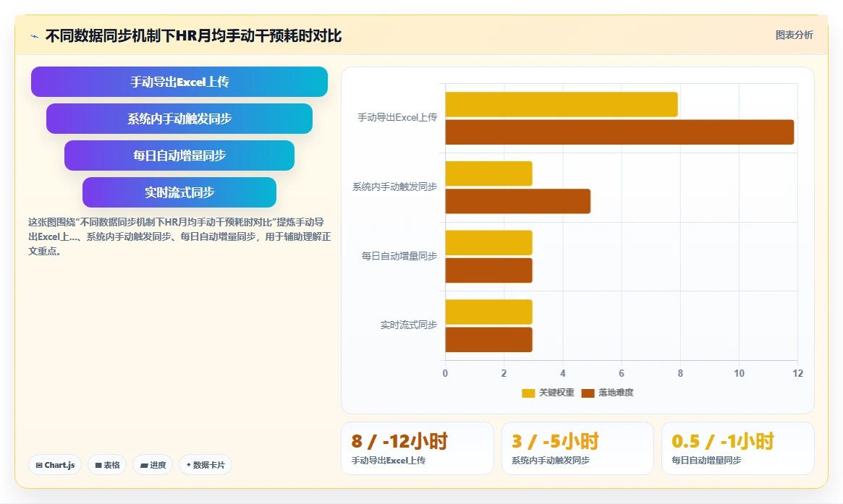
Task: Click the 关键权重 legend label
Action: click(556, 393)
